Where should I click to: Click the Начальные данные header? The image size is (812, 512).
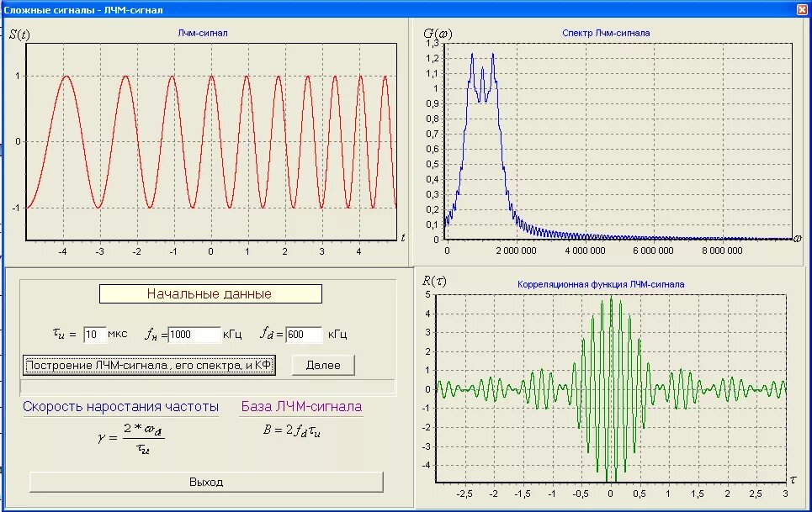pos(210,293)
